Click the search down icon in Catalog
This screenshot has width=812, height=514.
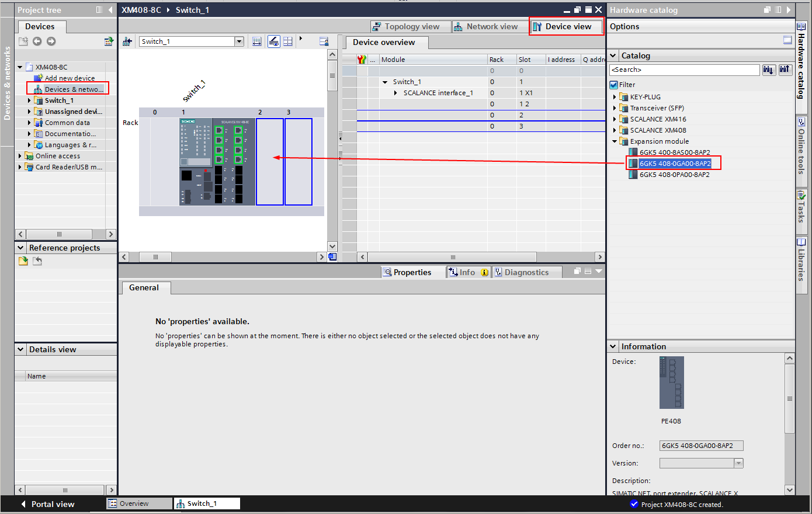[x=768, y=70]
